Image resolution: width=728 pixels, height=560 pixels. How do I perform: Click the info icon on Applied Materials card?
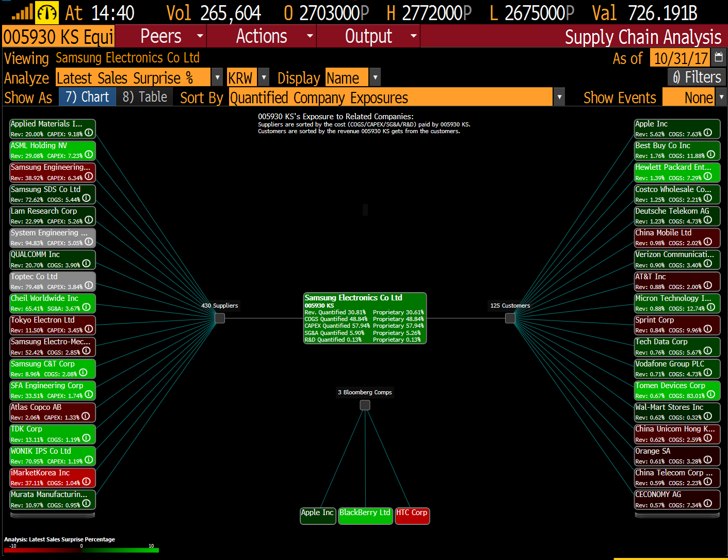tap(89, 133)
